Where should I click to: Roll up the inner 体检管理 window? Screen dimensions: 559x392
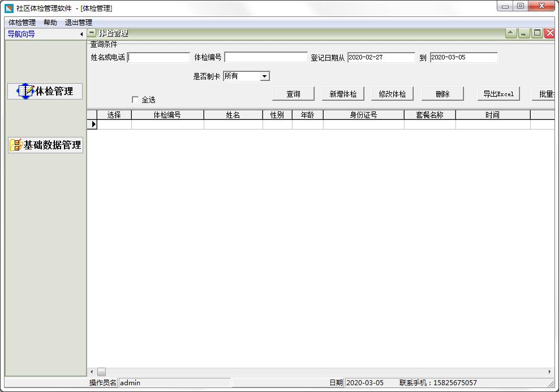[x=510, y=33]
